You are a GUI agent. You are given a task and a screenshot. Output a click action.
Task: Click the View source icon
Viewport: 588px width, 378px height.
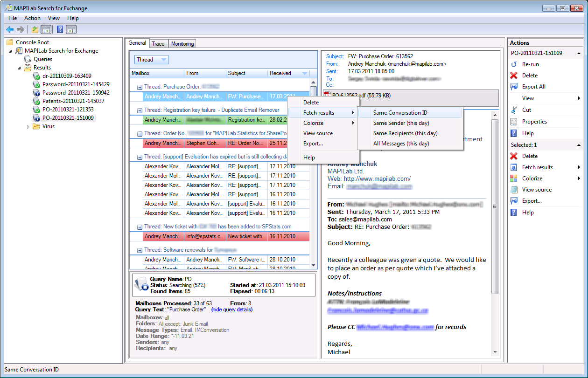[x=514, y=190]
